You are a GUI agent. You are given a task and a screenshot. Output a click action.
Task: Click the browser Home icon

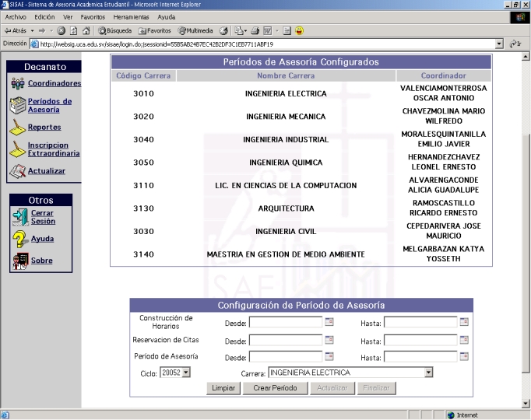(x=86, y=31)
